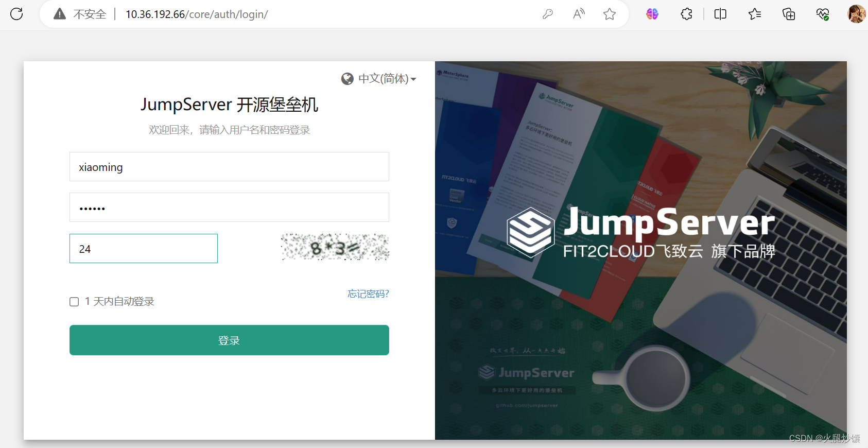Open the Copilot brain icon

652,14
